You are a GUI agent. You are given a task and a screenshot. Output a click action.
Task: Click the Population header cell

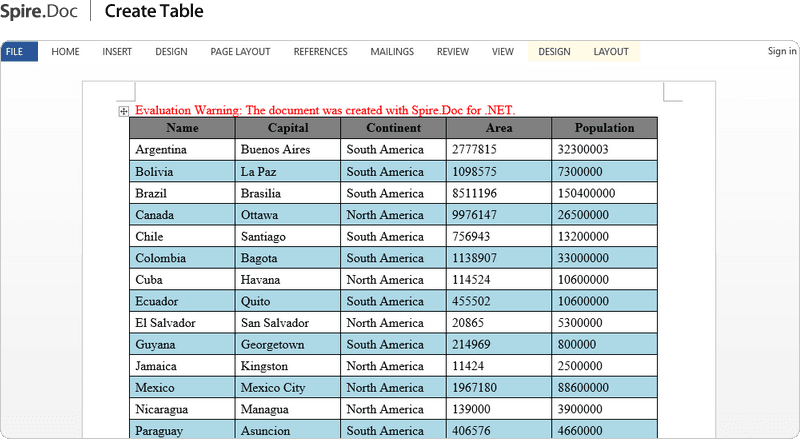click(x=605, y=128)
